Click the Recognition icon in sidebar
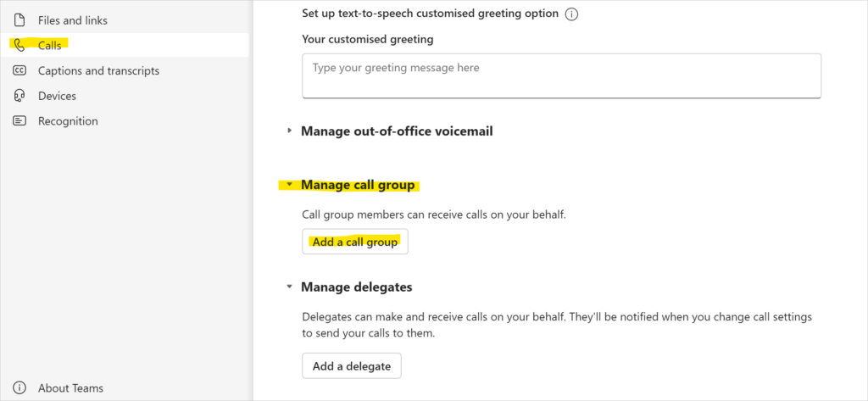Screen dimensions: 868x401 pyautogui.click(x=19, y=120)
